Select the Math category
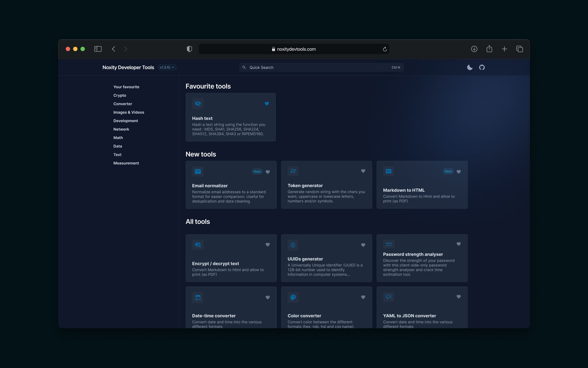 tap(118, 138)
